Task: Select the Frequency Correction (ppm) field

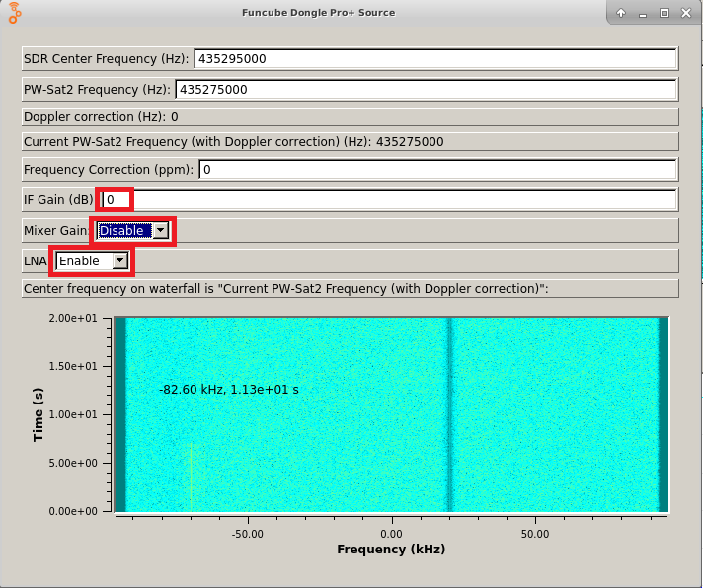Action: tap(436, 169)
